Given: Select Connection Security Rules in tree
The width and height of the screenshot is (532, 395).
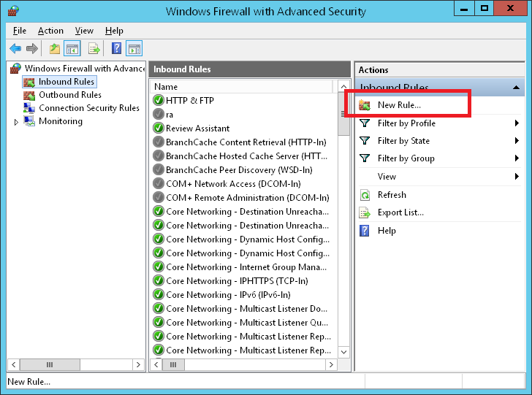Looking at the screenshot, I should [x=89, y=108].
